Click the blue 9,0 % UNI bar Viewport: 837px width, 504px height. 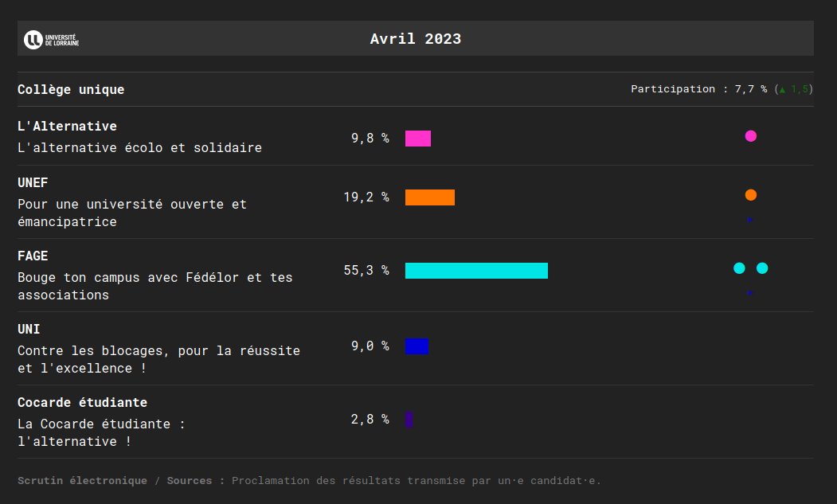click(417, 346)
